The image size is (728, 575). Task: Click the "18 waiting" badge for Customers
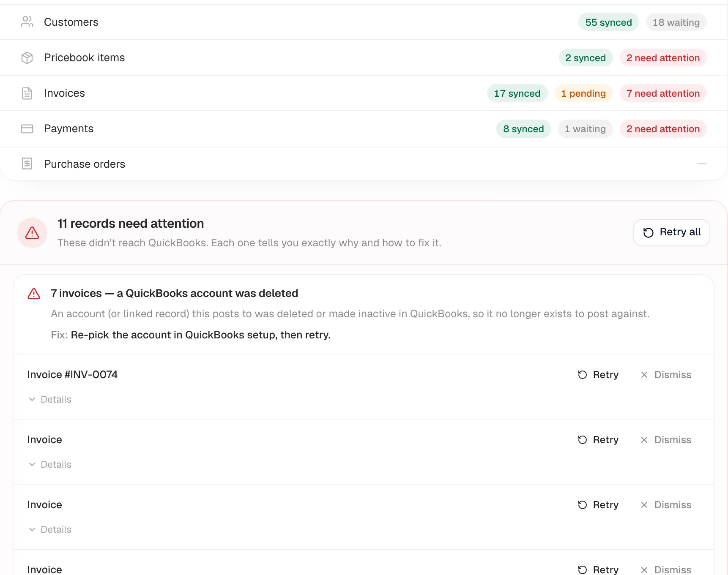pos(676,22)
